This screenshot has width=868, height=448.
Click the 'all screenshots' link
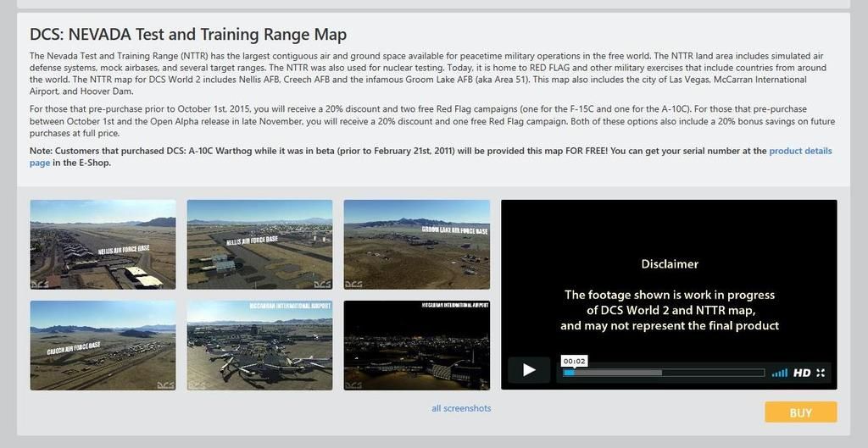[x=461, y=408]
